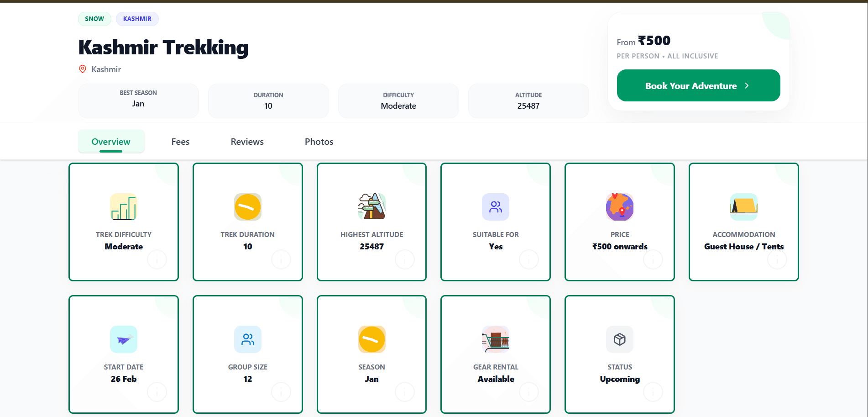Open the Fees tab
Image resolution: width=868 pixels, height=417 pixels.
point(180,142)
